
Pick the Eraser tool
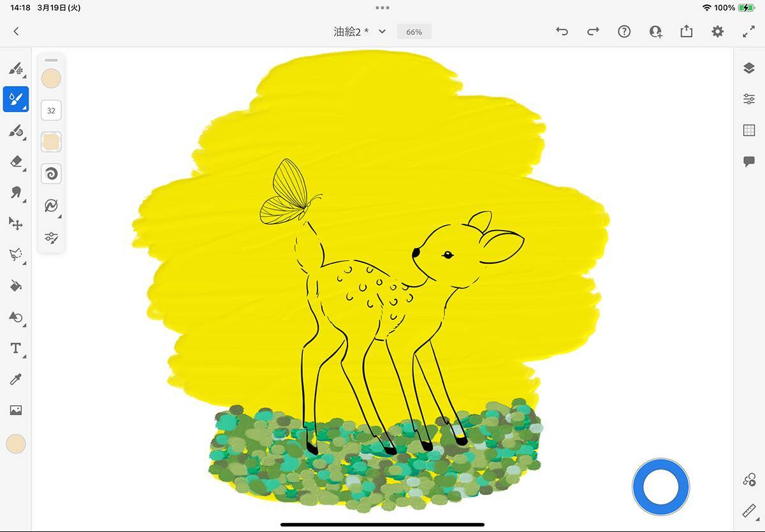tap(16, 162)
